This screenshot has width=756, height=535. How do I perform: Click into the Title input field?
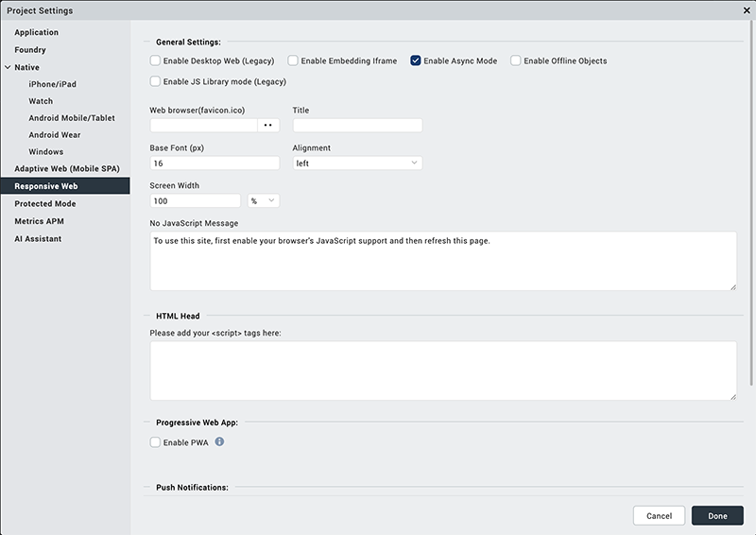[x=357, y=125]
